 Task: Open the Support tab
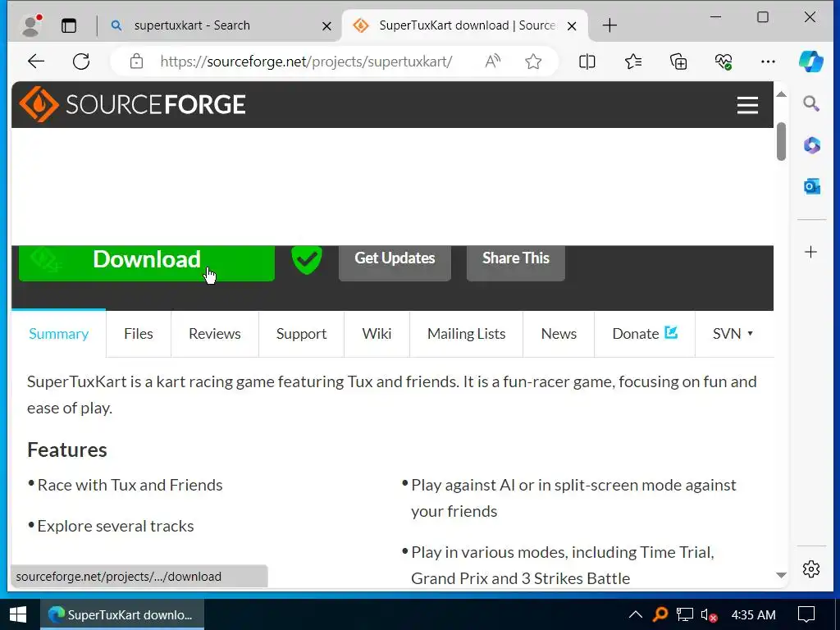tap(302, 334)
